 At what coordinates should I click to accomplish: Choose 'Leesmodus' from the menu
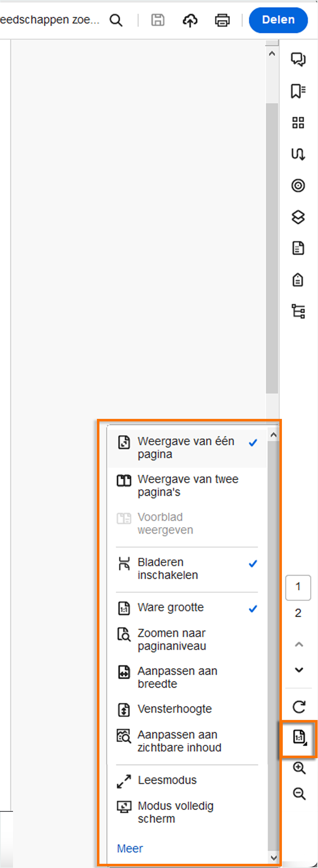pos(167,780)
